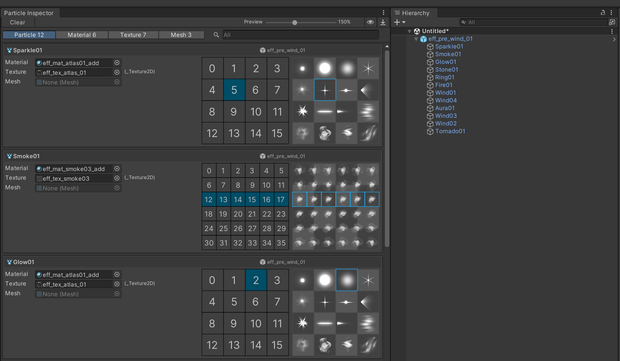The height and width of the screenshot is (361, 620).
Task: Select tile 0 in Sparkle01 grid
Action: [212, 68]
